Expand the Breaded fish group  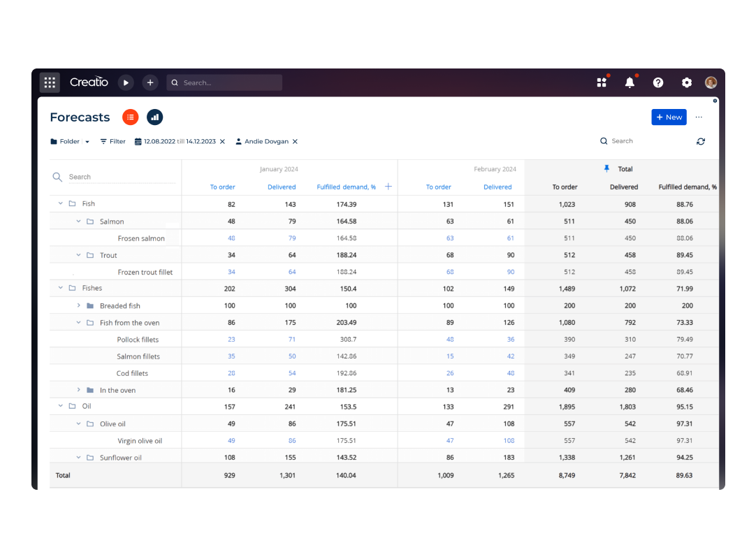coord(78,305)
